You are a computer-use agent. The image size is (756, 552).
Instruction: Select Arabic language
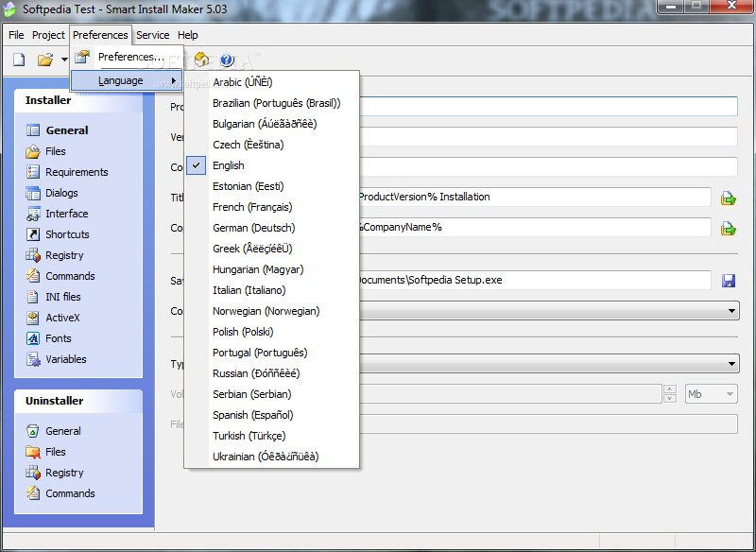(x=272, y=82)
